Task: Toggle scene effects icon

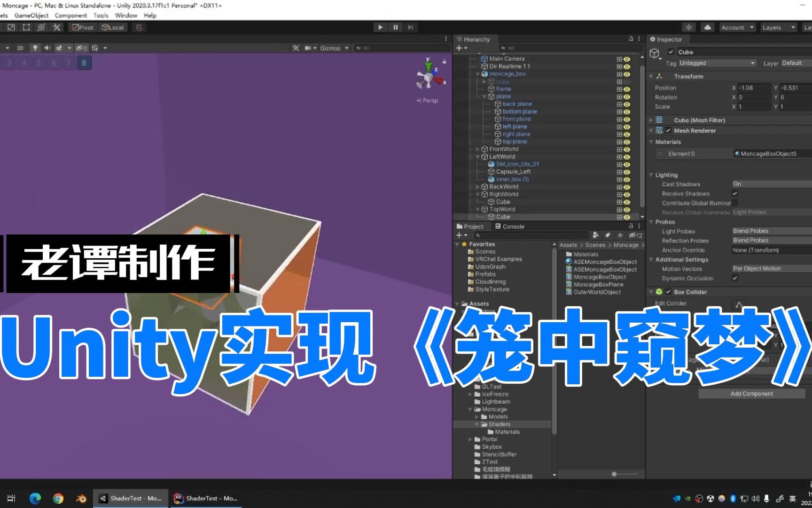Action: pyautogui.click(x=59, y=48)
